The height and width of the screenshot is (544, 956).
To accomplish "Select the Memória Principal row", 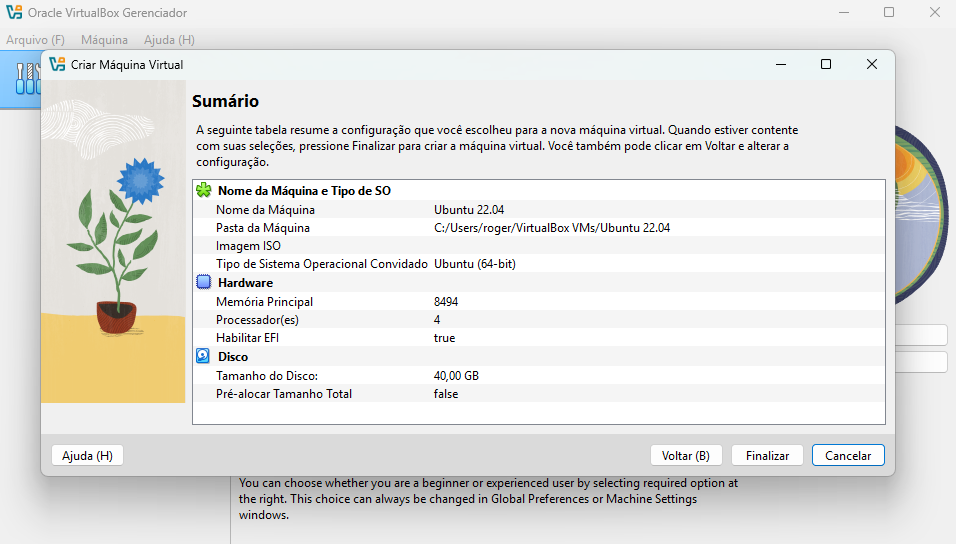I will click(x=264, y=301).
